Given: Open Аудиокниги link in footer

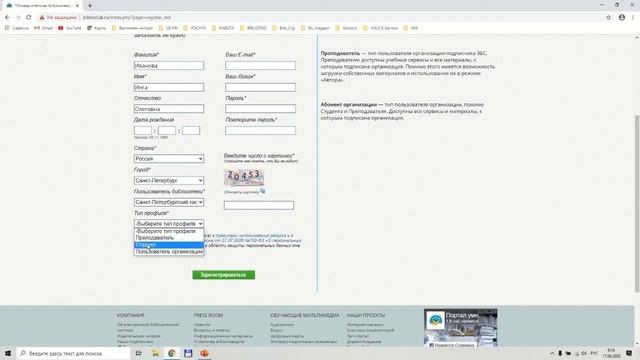Looking at the screenshot, I should tap(282, 325).
